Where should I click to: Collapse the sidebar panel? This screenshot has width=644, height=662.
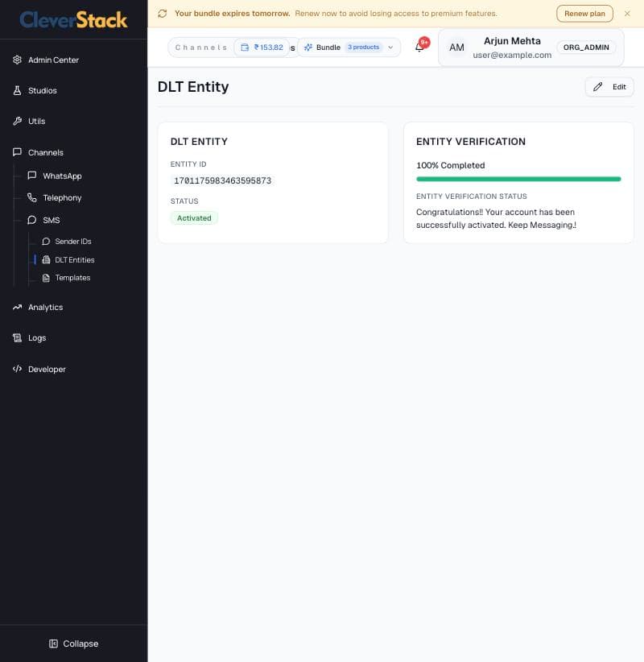click(73, 643)
